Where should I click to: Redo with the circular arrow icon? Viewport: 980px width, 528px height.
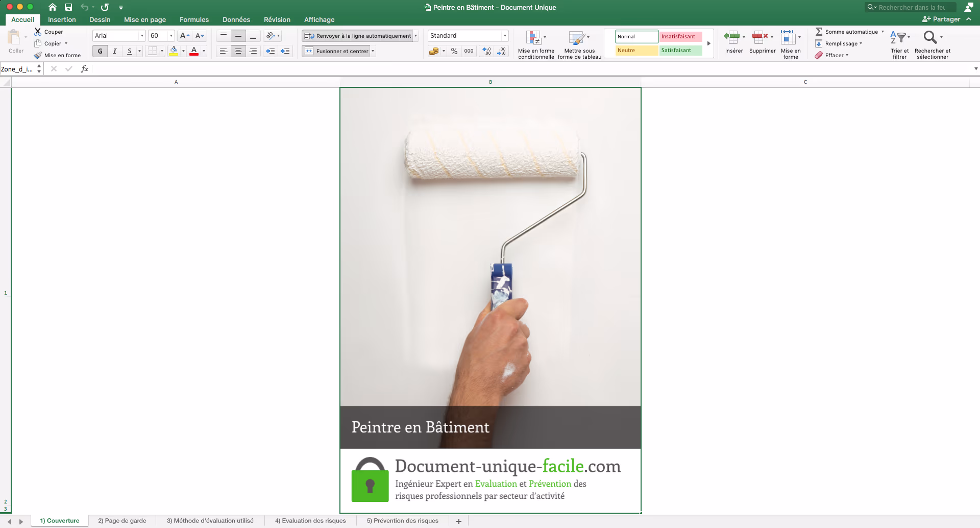pos(105,7)
